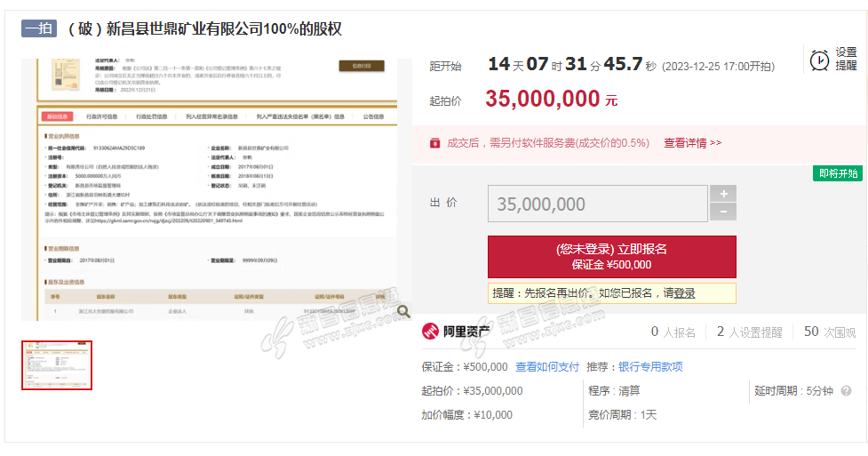Click the help question mark beside 延时周期
Viewport: 868px width, 456px height.
pos(846,391)
